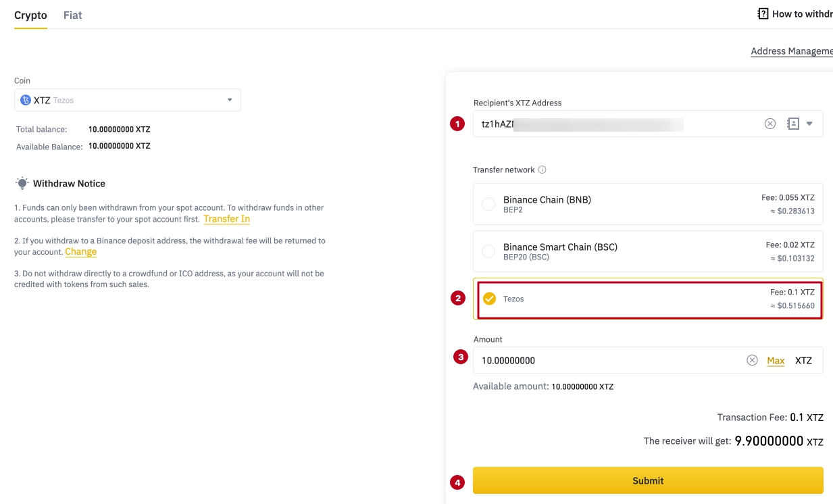Click the Total balance value

120,129
